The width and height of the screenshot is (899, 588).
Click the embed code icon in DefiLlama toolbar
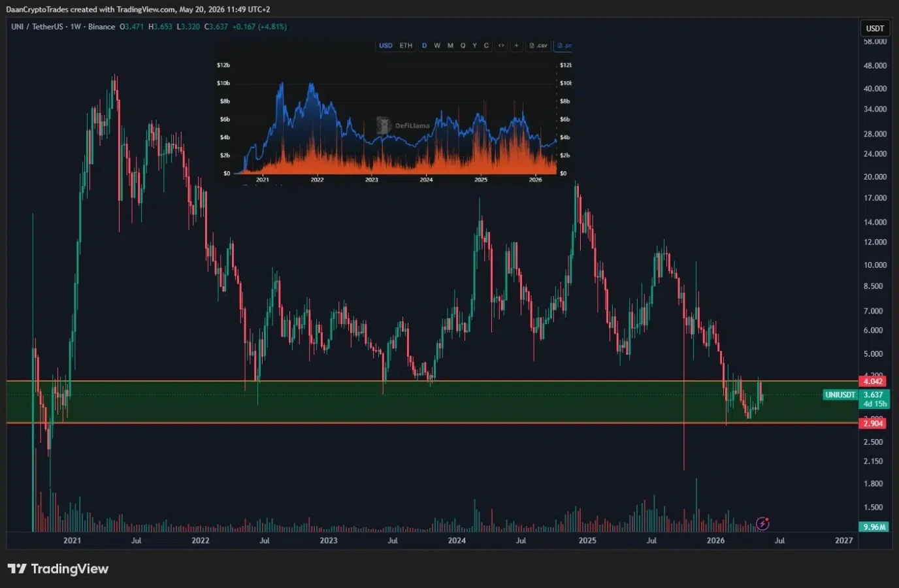[501, 46]
